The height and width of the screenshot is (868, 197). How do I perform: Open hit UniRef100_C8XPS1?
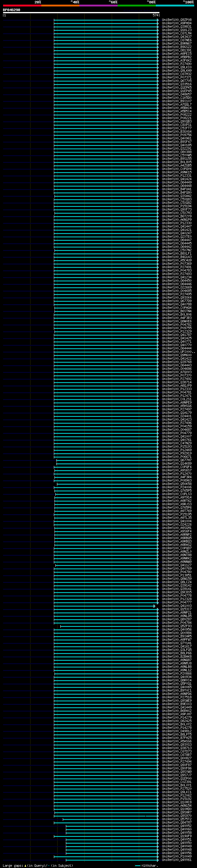(x=176, y=125)
